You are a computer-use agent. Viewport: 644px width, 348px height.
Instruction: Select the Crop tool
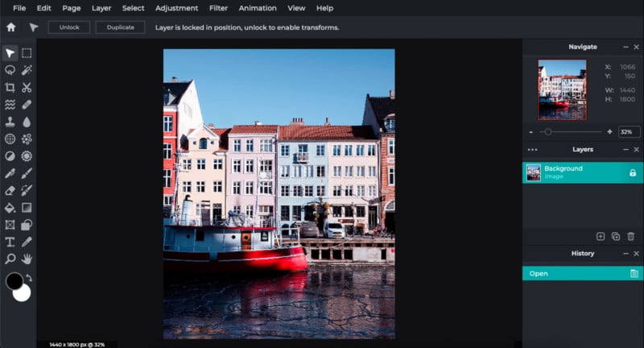tap(10, 87)
